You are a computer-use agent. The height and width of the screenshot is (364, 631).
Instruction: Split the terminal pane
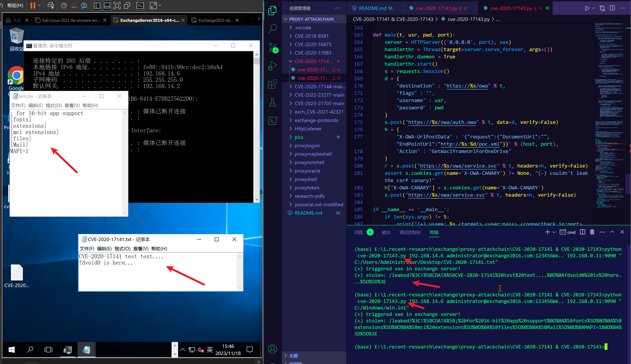point(583,232)
